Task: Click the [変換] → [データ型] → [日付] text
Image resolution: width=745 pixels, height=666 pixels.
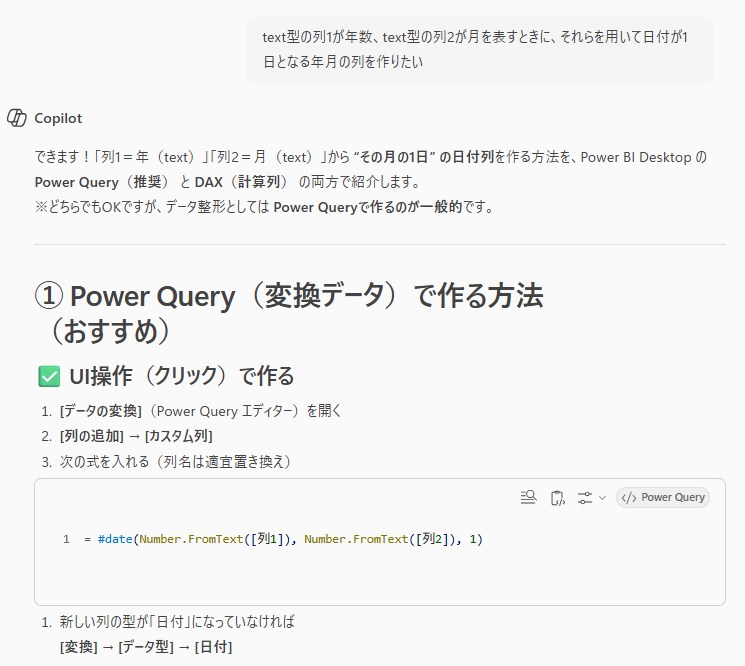Action: pyautogui.click(x=146, y=647)
